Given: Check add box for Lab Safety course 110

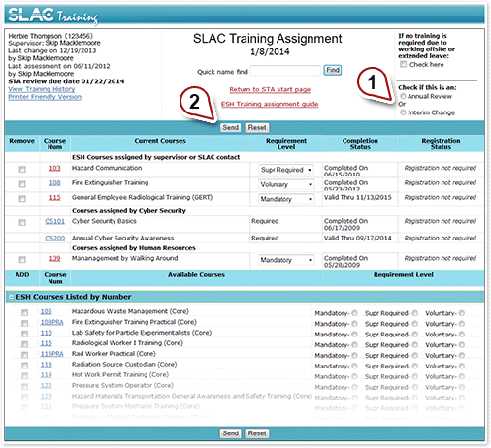Looking at the screenshot, I should click(24, 334).
